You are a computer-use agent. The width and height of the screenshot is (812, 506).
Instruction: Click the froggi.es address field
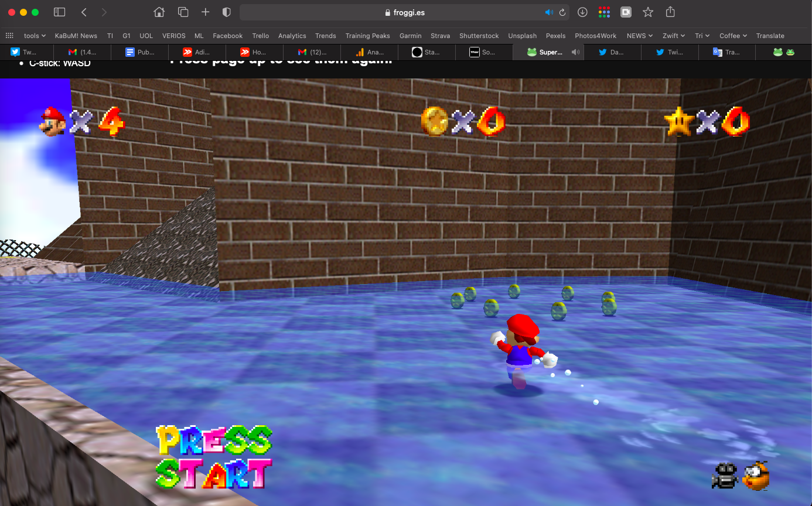404,12
